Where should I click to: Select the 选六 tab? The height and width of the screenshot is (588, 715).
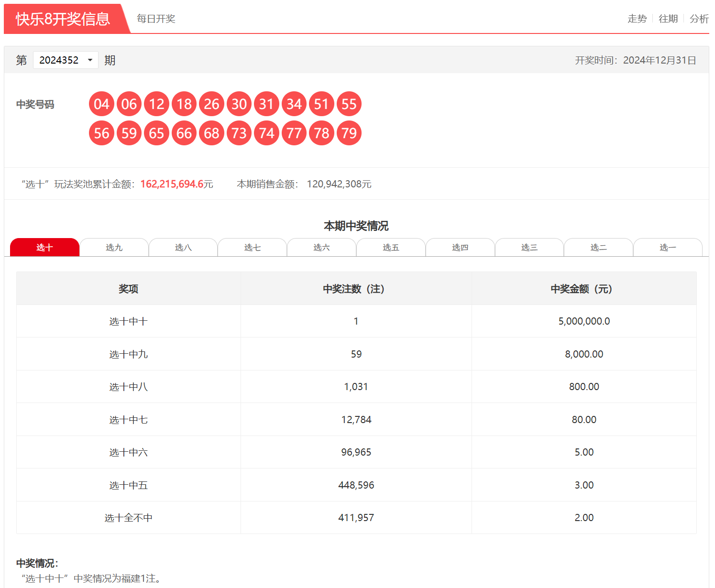[x=321, y=247]
